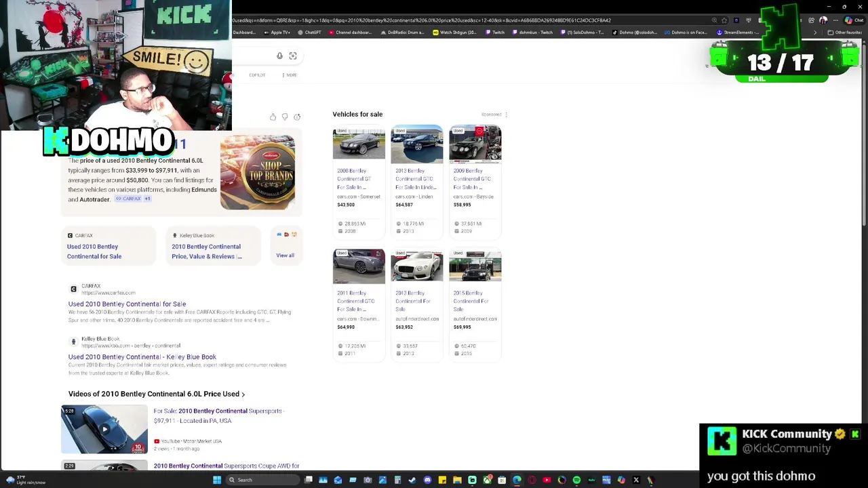Expand the bookmarks bar overflow chevron
The height and width of the screenshot is (488, 868).
[815, 33]
